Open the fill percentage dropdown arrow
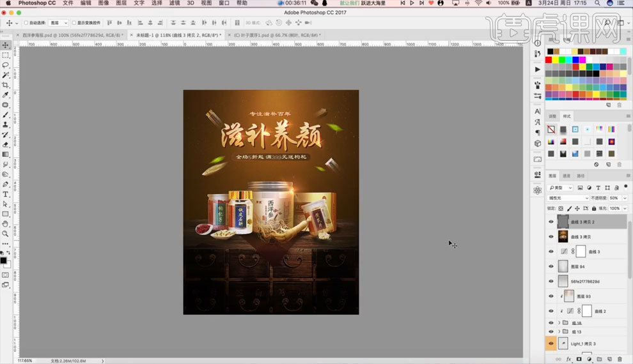Image resolution: width=633 pixels, height=364 pixels. pos(625,208)
